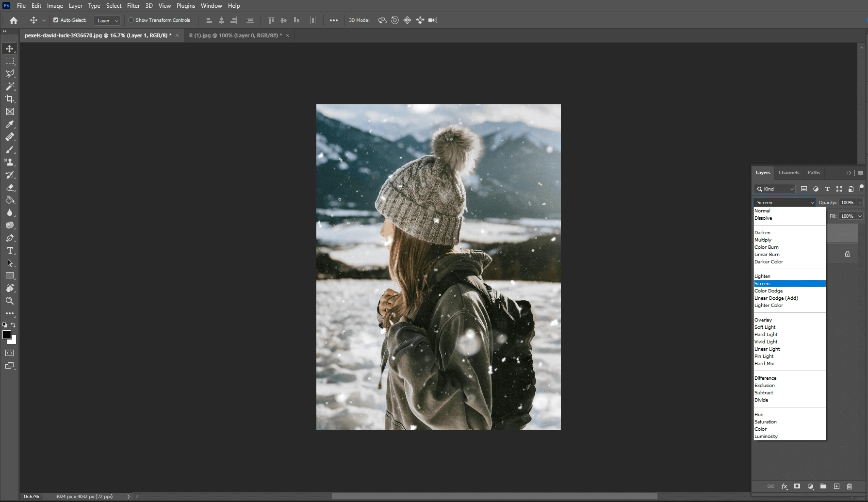Select the Eraser tool

coord(10,187)
